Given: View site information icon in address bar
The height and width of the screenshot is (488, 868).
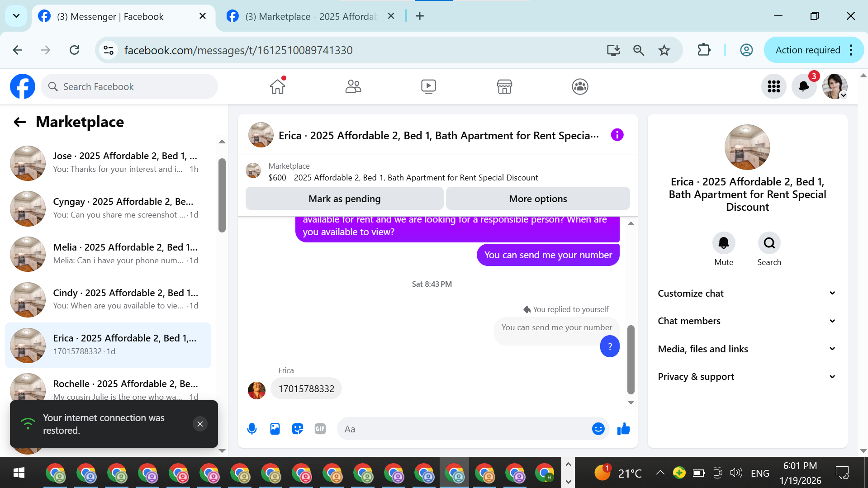Looking at the screenshot, I should 109,50.
